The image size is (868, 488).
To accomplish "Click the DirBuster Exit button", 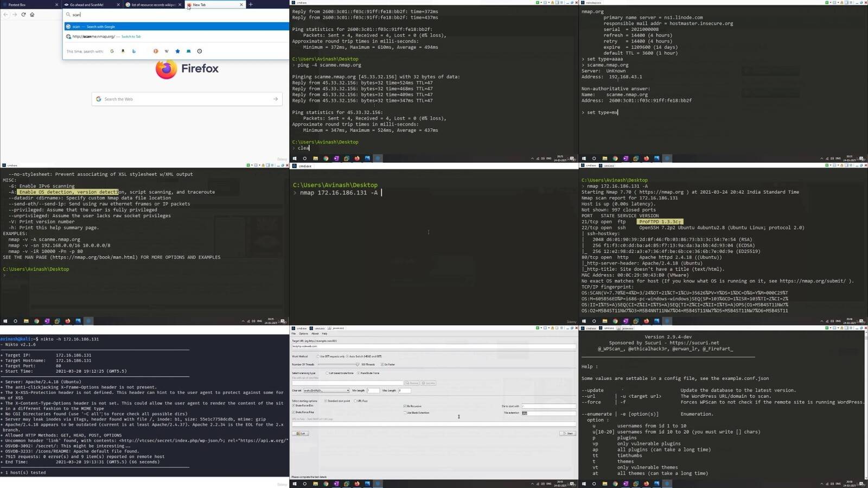I will point(300,433).
